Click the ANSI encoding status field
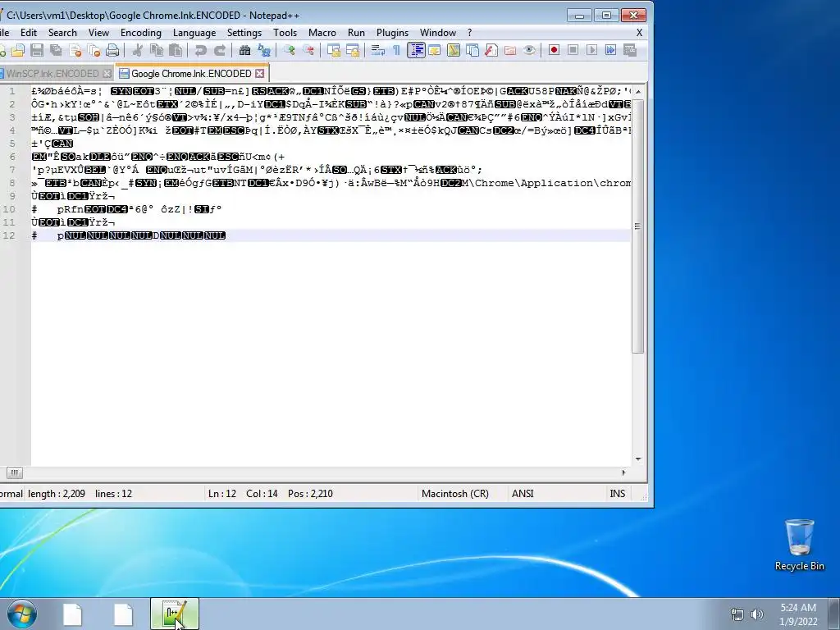Viewport: 840px width, 630px height. pyautogui.click(x=523, y=493)
